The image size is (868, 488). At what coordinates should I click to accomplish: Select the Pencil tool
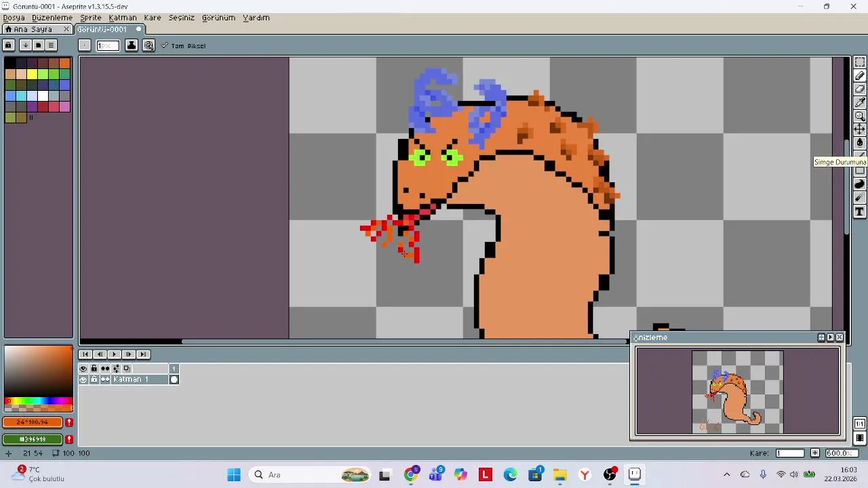pos(860,76)
